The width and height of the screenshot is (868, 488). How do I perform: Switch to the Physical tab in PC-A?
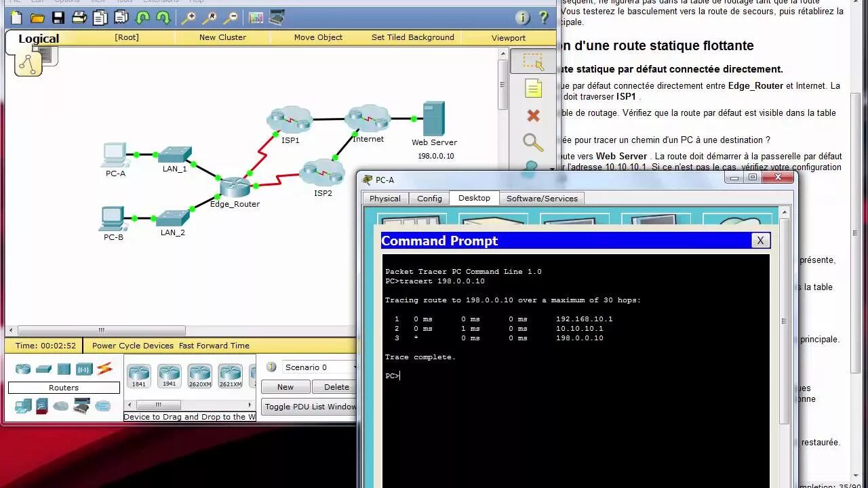(x=385, y=199)
